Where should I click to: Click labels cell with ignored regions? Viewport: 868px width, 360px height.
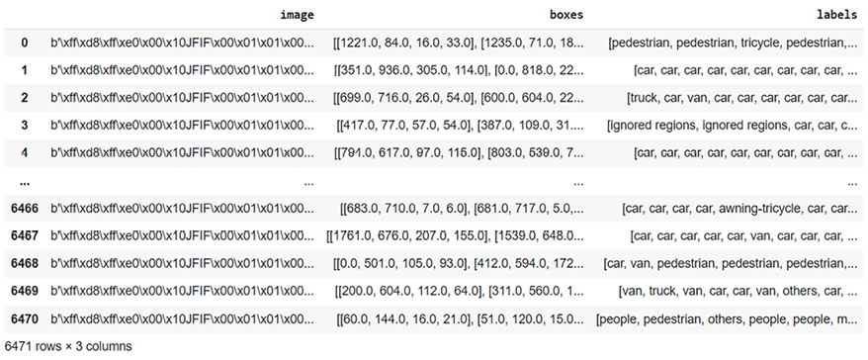(x=733, y=126)
